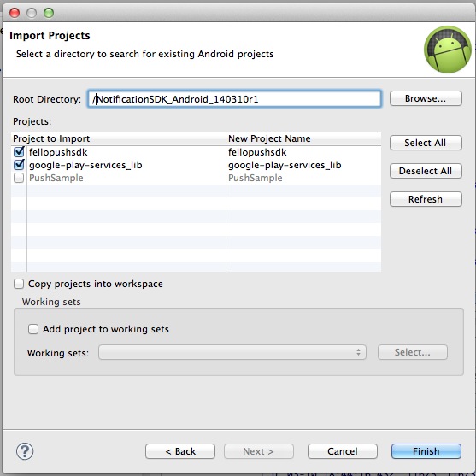The image size is (476, 476).
Task: Click fellopushsdk under New Project Name
Action: click(x=257, y=152)
